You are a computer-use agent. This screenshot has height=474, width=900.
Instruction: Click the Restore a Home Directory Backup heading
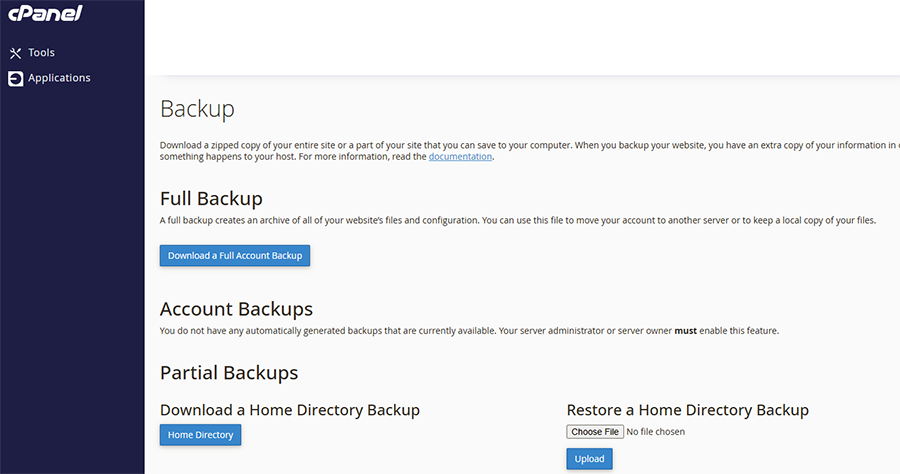(688, 410)
